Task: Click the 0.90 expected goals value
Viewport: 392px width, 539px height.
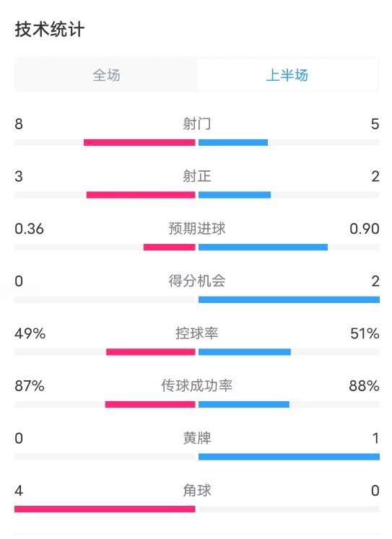Action: click(x=365, y=229)
